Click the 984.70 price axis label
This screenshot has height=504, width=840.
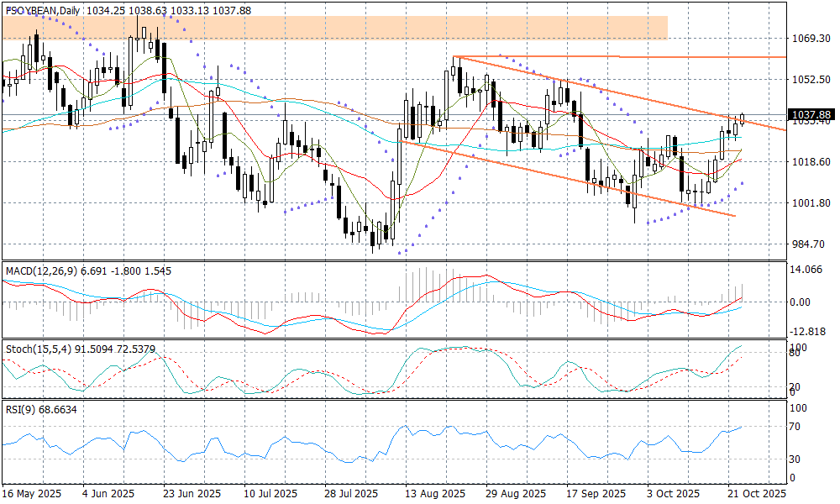pyautogui.click(x=811, y=244)
